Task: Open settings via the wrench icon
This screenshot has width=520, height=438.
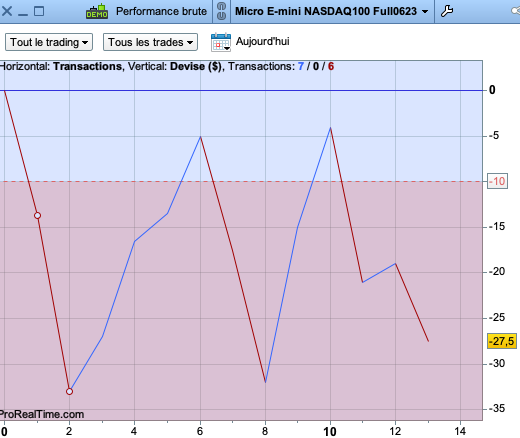Action: [x=447, y=11]
